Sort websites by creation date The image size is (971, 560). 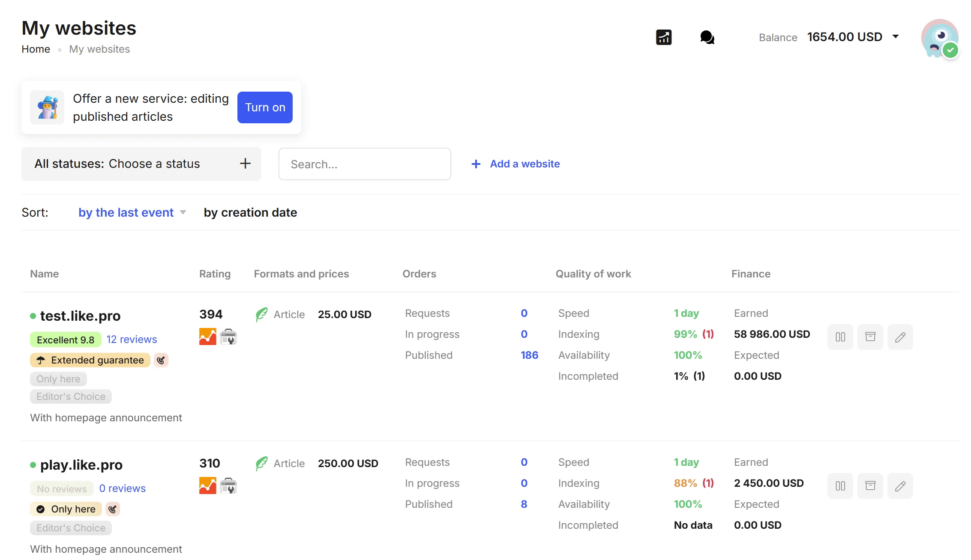tap(250, 212)
